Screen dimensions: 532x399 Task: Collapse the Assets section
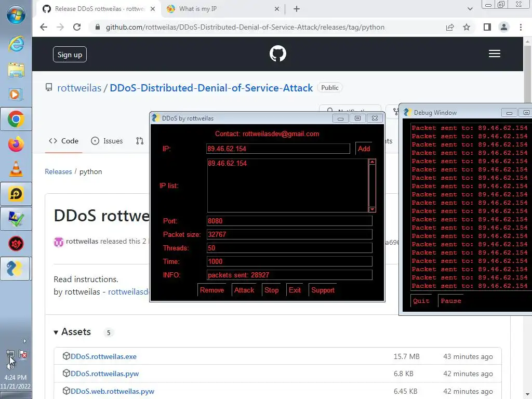(72, 332)
